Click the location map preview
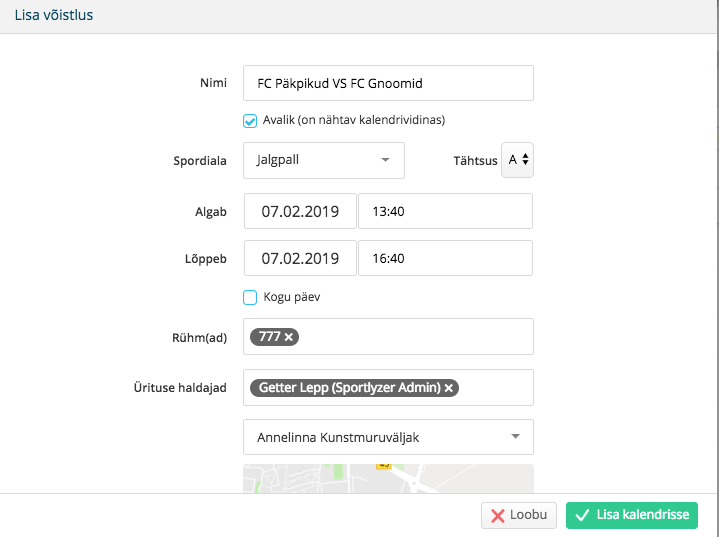Image resolution: width=719 pixels, height=537 pixels. point(388,479)
